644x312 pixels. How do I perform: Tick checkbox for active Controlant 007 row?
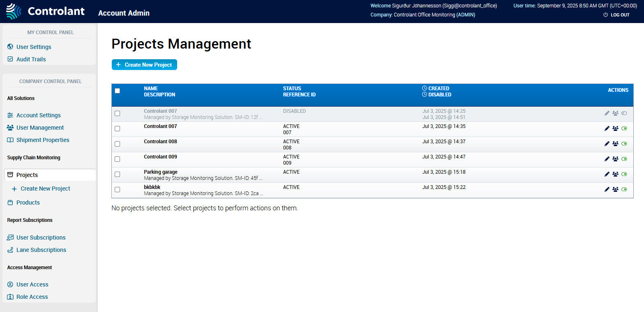117,128
